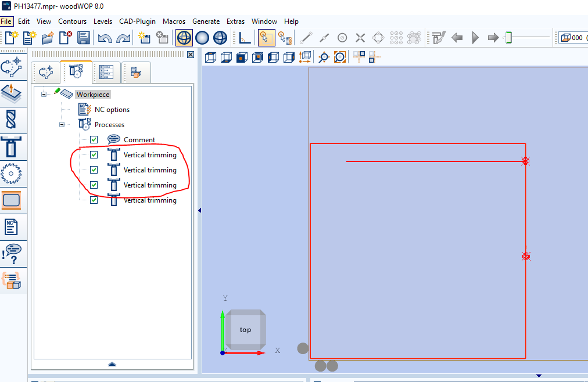Select the Comment process entry
Image resolution: width=588 pixels, height=382 pixels.
(x=139, y=140)
